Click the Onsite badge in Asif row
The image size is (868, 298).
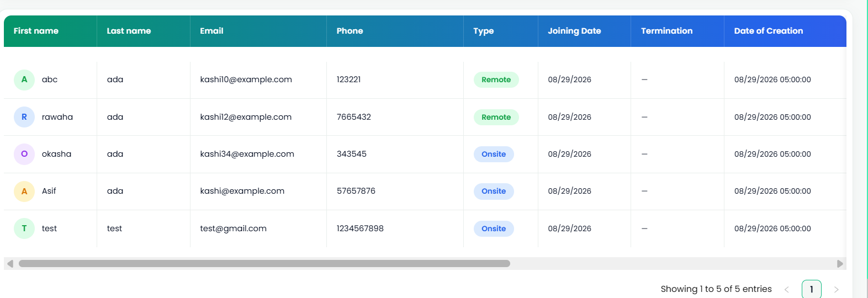point(494,191)
